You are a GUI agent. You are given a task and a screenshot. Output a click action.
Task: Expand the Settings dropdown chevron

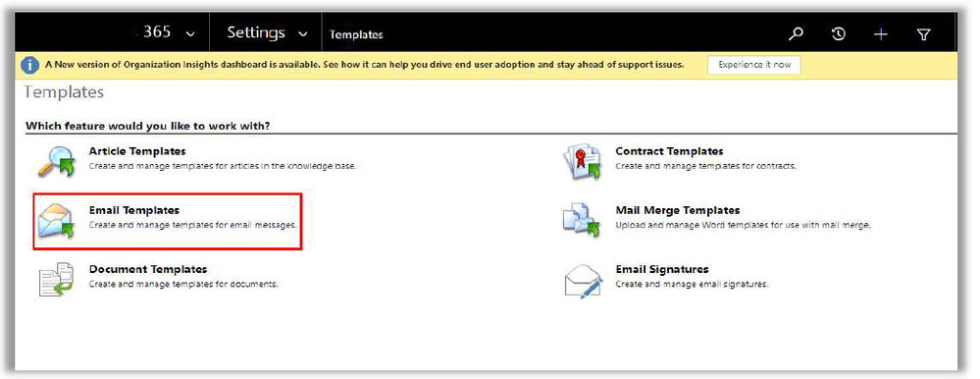[x=303, y=34]
